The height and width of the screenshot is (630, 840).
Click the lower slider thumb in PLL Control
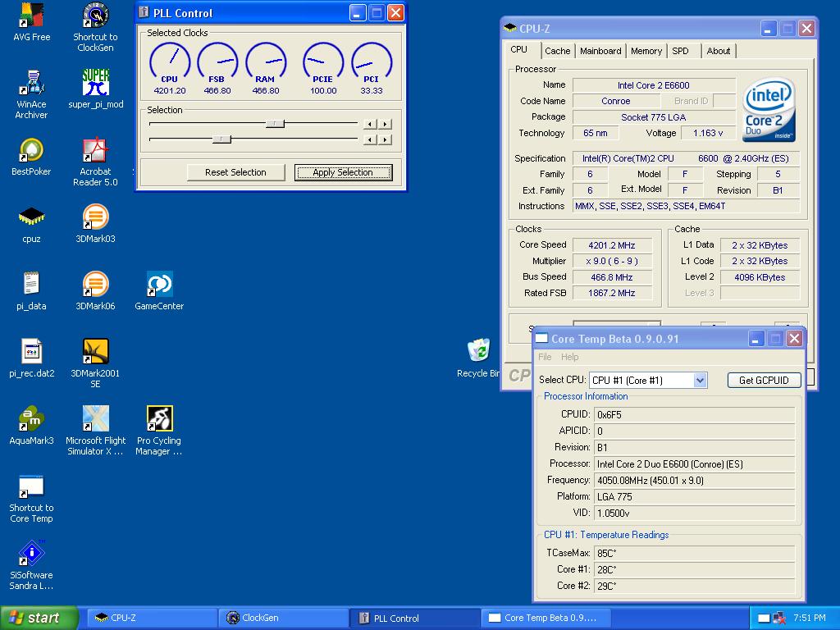click(221, 139)
